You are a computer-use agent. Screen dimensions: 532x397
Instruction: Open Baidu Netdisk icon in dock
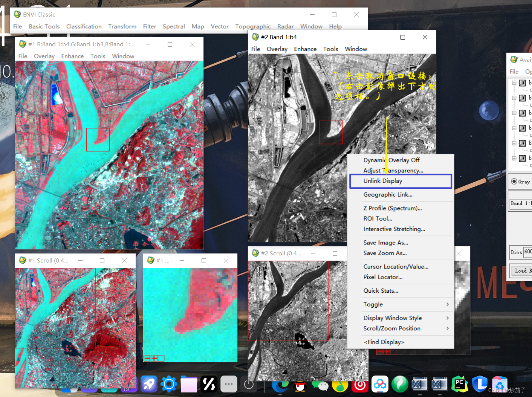tap(380, 384)
